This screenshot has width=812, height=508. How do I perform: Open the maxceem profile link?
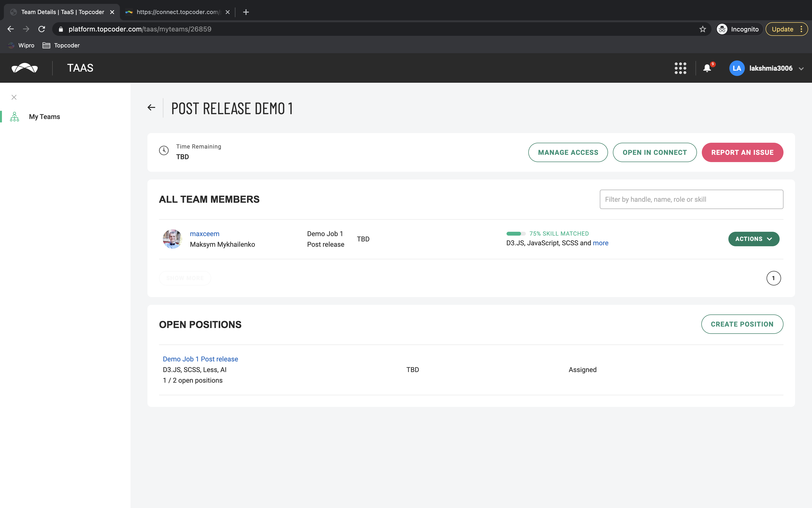pyautogui.click(x=204, y=234)
